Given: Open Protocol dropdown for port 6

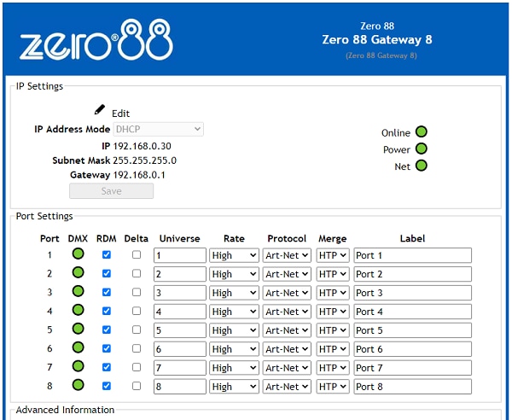Looking at the screenshot, I should click(x=287, y=349).
